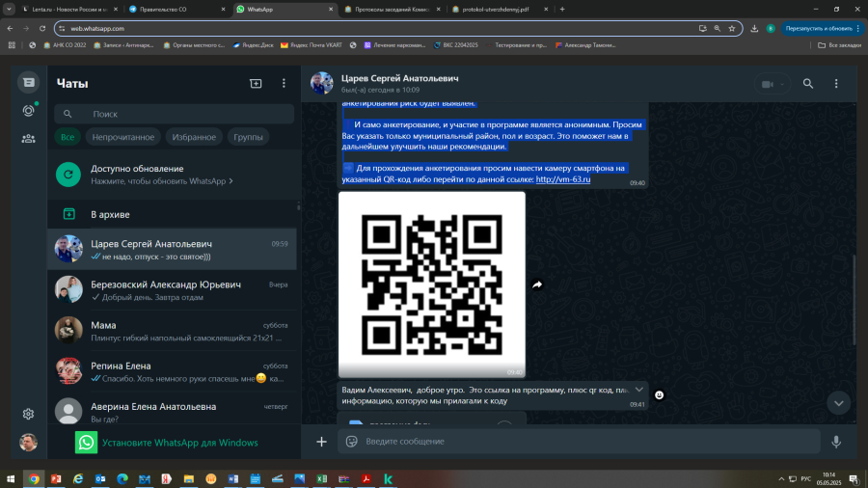Image resolution: width=868 pixels, height=488 pixels.
Task: Open "АНК СО 2022" bookmark
Action: (x=65, y=45)
